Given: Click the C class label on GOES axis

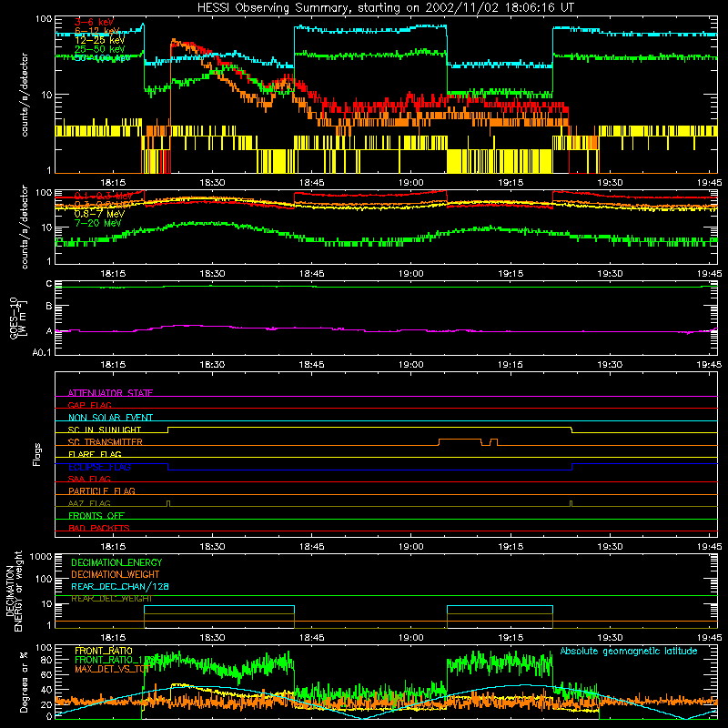Looking at the screenshot, I should click(x=49, y=284).
